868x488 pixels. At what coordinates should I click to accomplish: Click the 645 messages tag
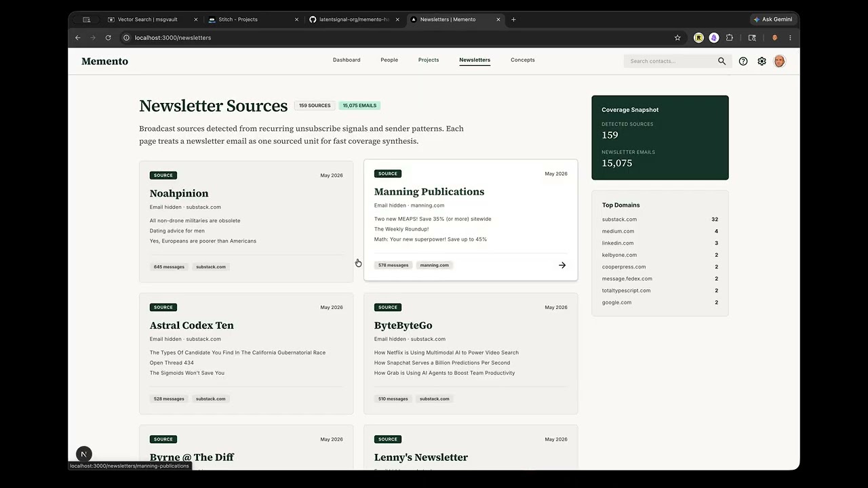(x=169, y=267)
